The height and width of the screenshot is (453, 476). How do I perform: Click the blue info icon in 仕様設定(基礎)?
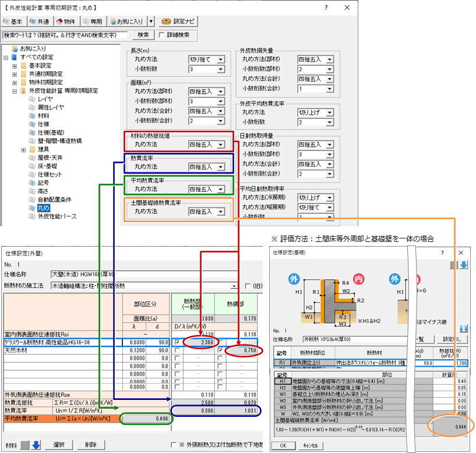click(464, 328)
